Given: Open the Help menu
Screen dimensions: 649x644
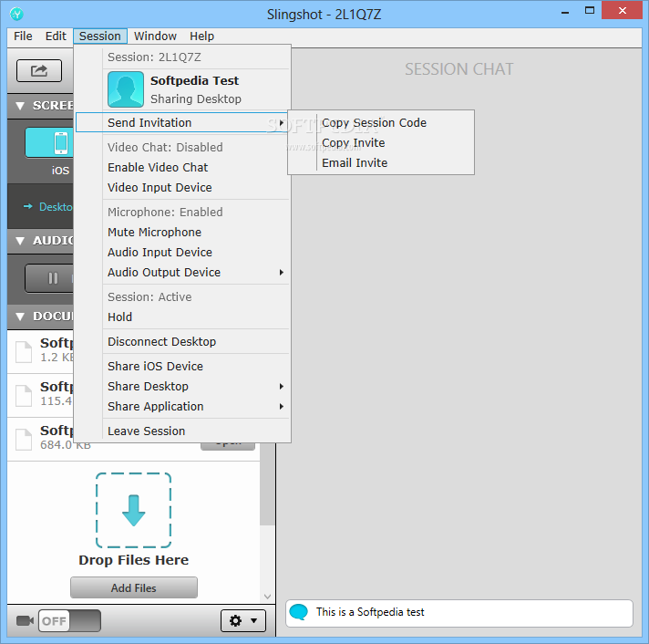Looking at the screenshot, I should point(202,36).
